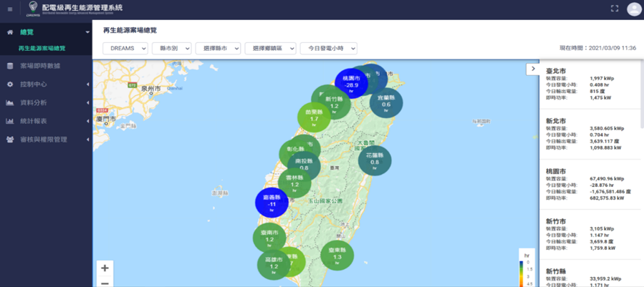Click the map zoom out button
Screen dimensions: 644x287
tap(105, 283)
